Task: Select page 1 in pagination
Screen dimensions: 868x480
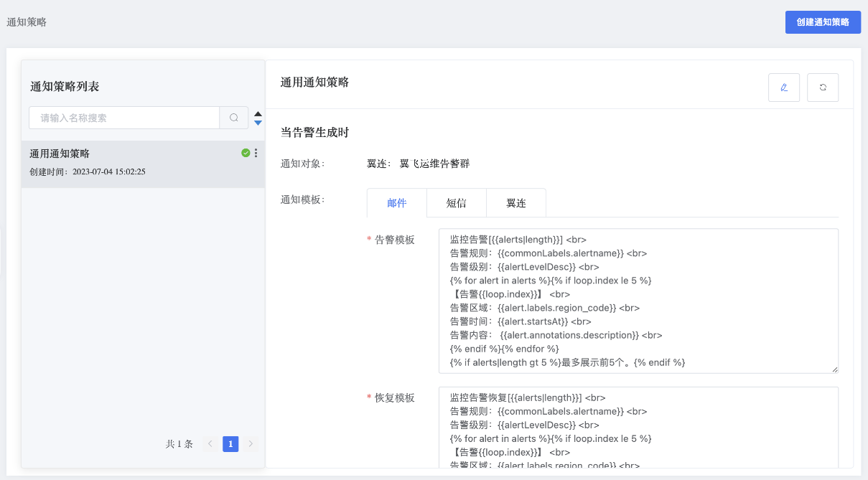Action: (x=230, y=444)
